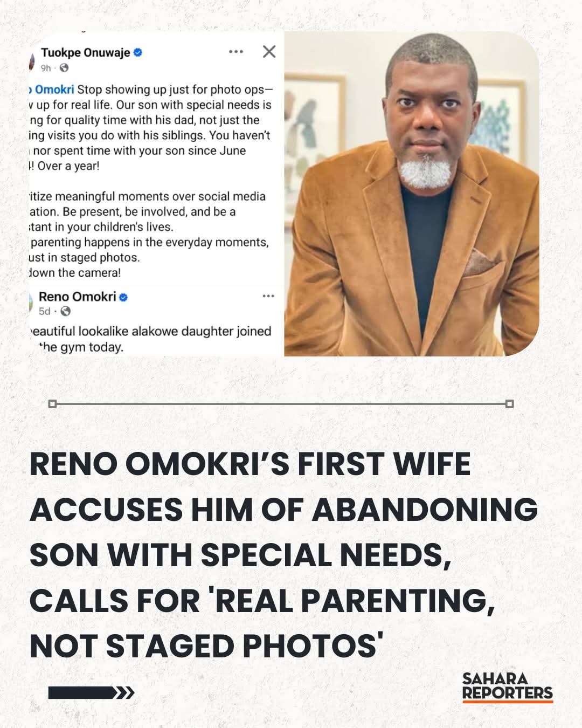Image resolution: width=582 pixels, height=728 pixels.
Task: Click the left square handle of divider line
Action: 52,404
